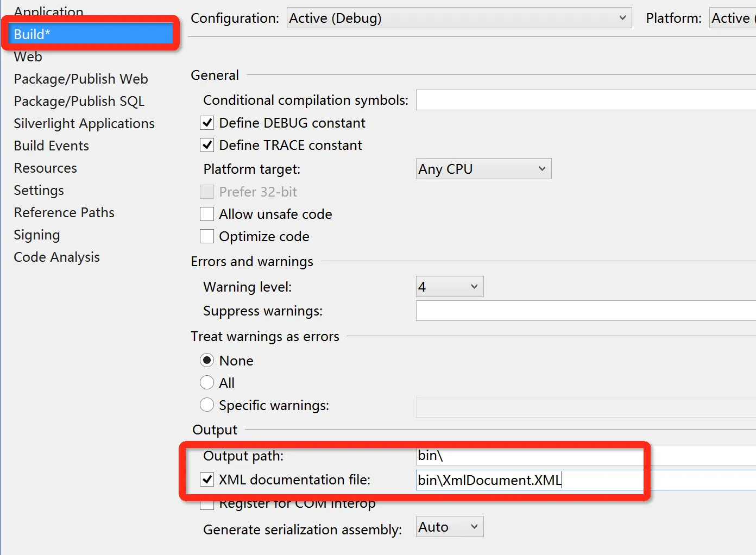The height and width of the screenshot is (555, 756).
Task: Select the Signing tab
Action: 37,235
